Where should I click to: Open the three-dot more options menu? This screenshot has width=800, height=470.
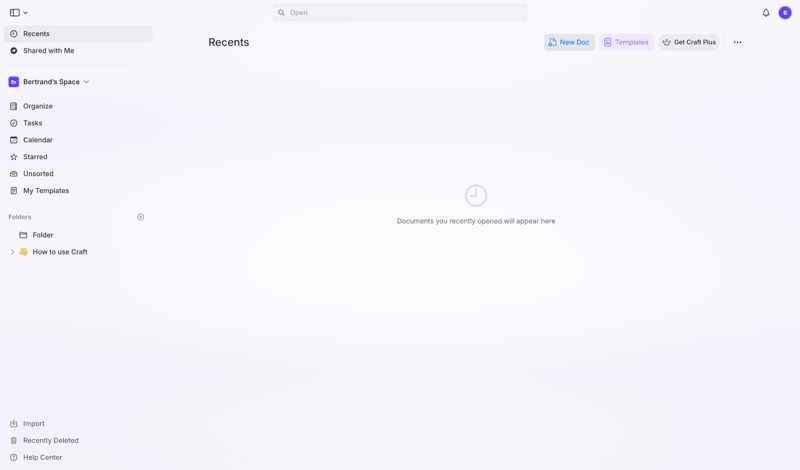[x=737, y=42]
